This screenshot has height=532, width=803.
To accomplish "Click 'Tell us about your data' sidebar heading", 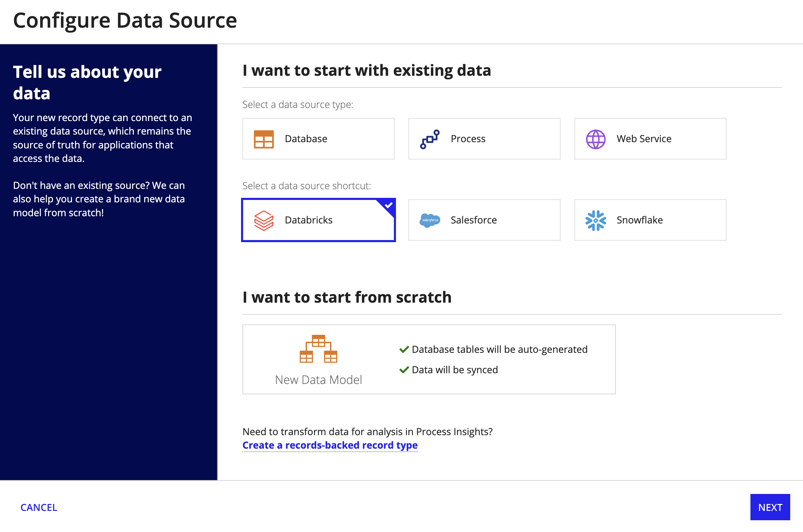I will pos(87,83).
